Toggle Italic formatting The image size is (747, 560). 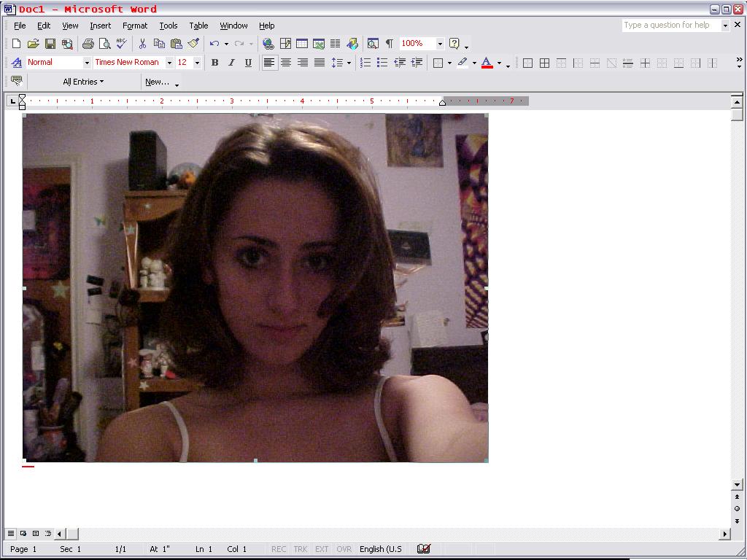pos(231,63)
